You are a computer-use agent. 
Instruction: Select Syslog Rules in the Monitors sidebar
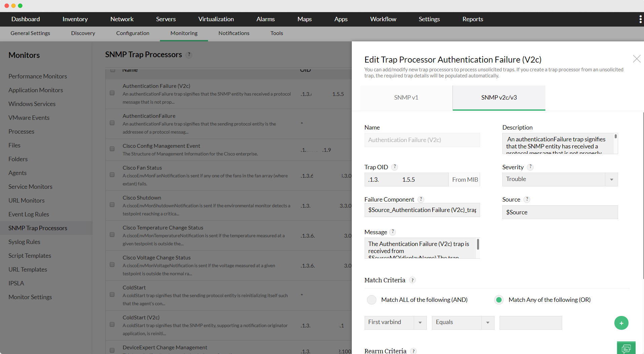(x=24, y=242)
